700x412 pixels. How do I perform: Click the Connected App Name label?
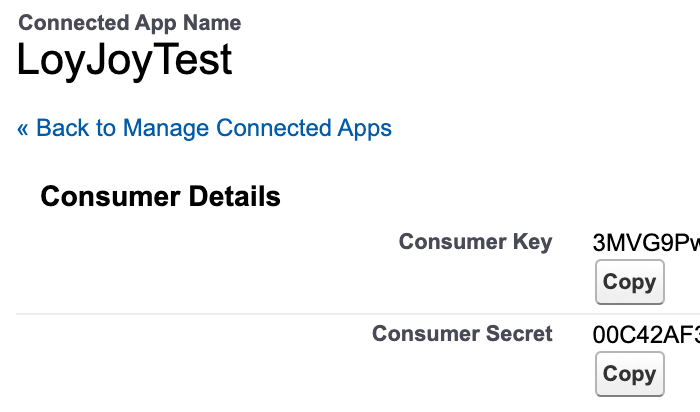click(x=130, y=22)
